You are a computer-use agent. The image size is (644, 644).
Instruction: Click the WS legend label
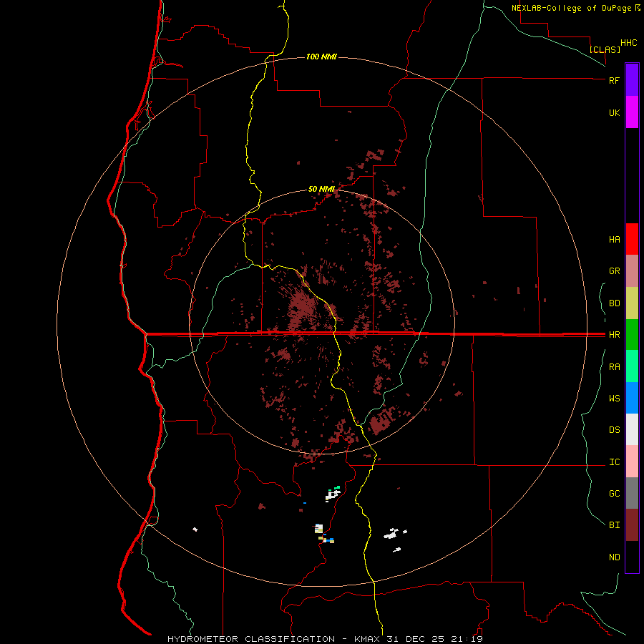click(x=614, y=399)
